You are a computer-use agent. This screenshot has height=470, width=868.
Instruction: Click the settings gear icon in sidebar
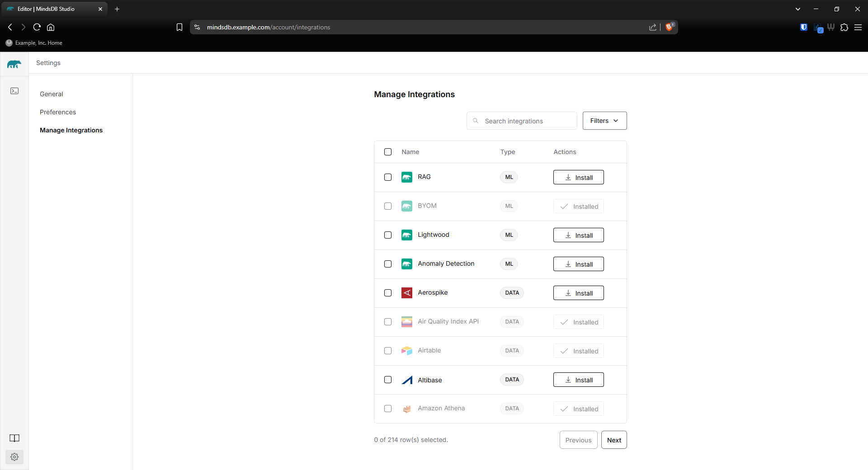tap(14, 457)
